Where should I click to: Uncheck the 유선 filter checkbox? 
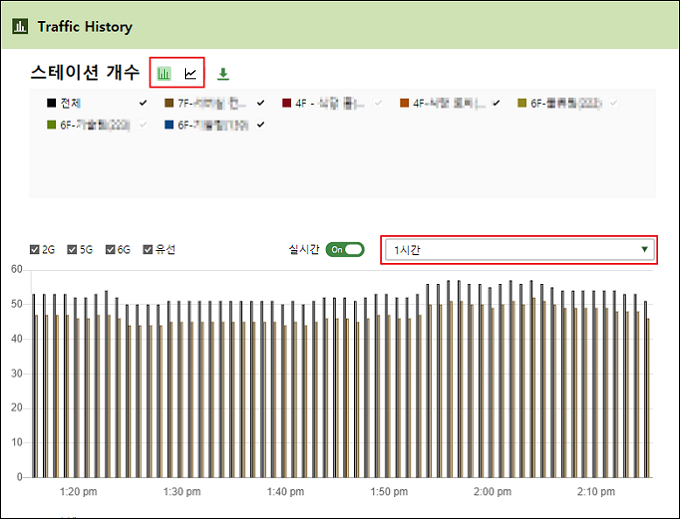tap(148, 249)
